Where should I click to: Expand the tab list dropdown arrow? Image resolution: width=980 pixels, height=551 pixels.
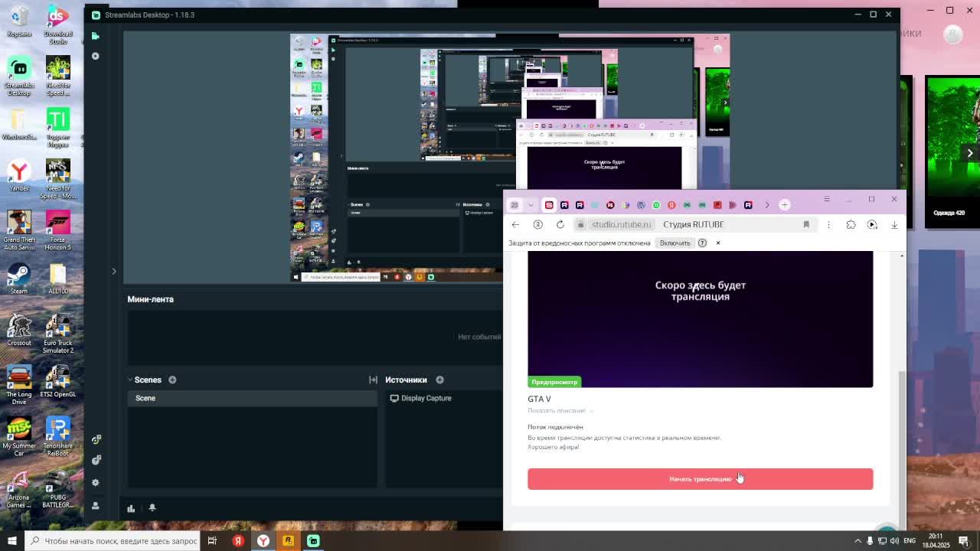[531, 205]
